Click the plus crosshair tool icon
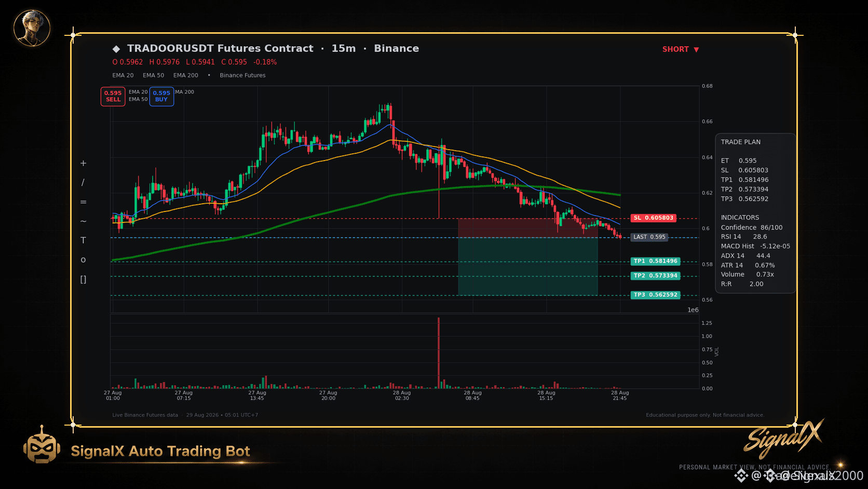 pos(83,163)
